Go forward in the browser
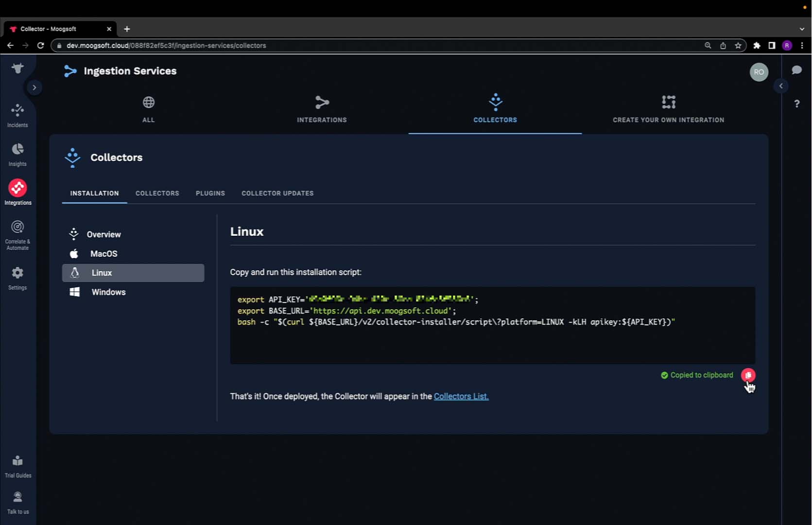 pos(25,45)
